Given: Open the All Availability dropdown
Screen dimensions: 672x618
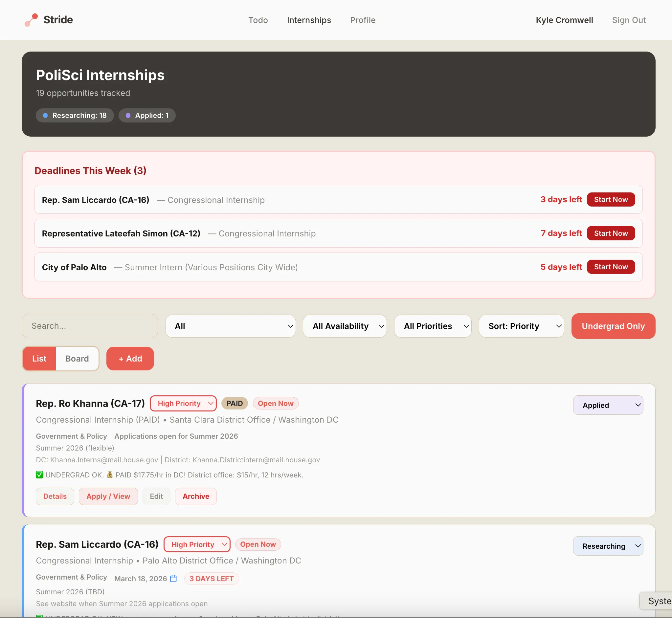Looking at the screenshot, I should pos(345,326).
